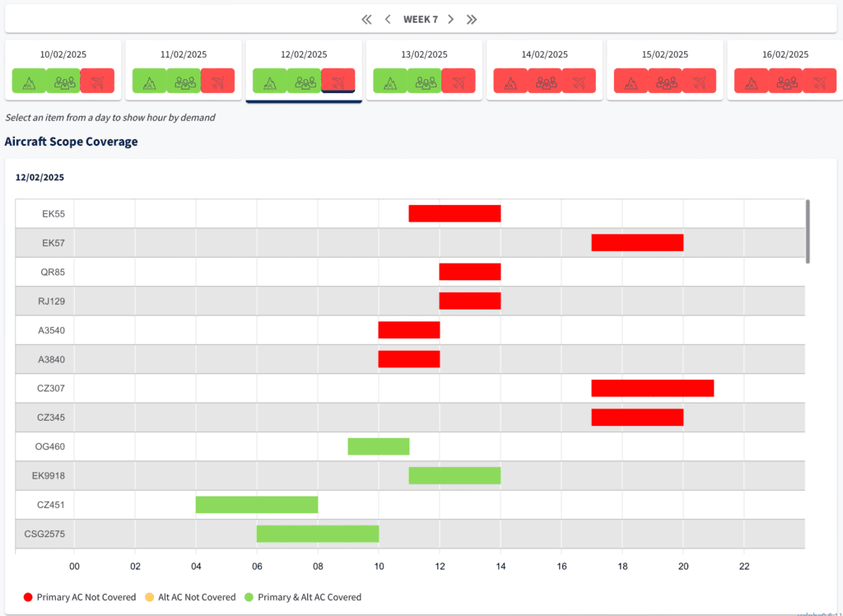Jump back with the double left chevron

pyautogui.click(x=366, y=19)
